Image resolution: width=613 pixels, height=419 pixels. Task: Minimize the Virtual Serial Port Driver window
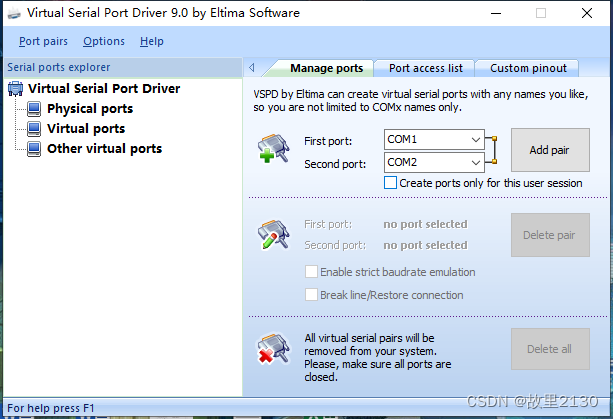pyautogui.click(x=496, y=13)
